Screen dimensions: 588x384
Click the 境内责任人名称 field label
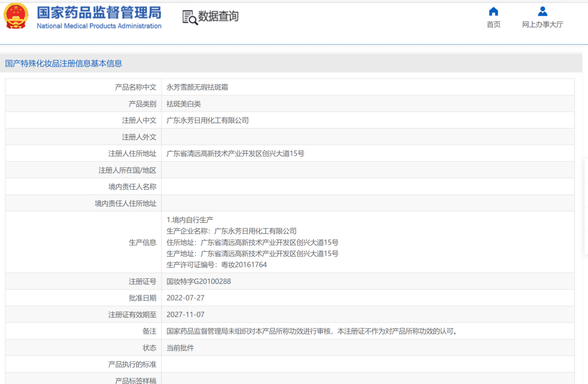click(x=132, y=187)
